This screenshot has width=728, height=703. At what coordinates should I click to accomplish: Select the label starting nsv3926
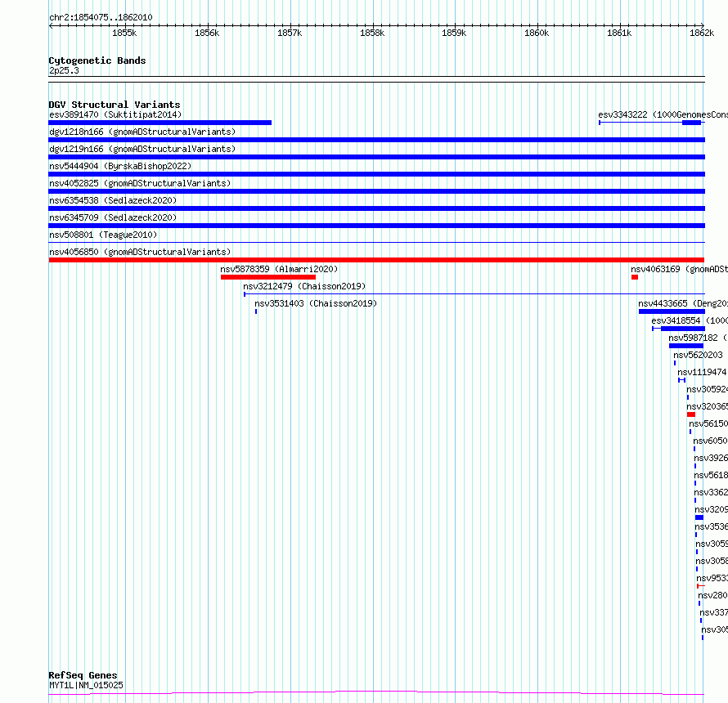tap(711, 458)
